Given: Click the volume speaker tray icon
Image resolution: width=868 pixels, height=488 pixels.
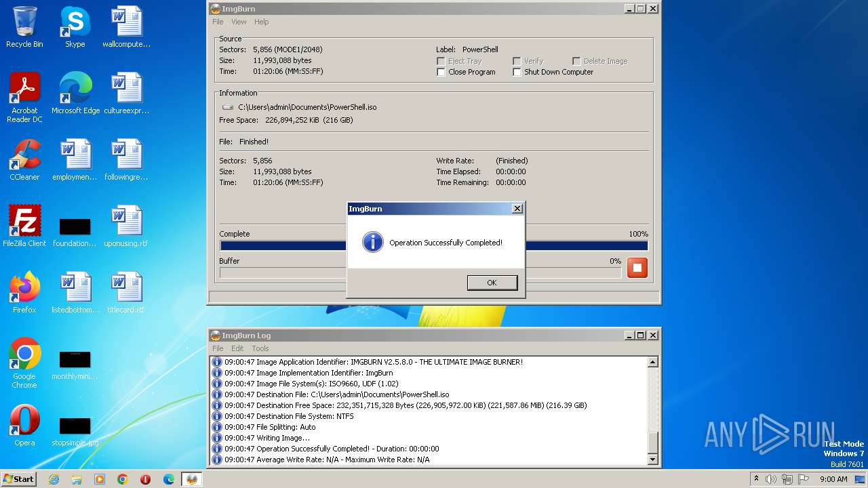Looking at the screenshot, I should 771,479.
